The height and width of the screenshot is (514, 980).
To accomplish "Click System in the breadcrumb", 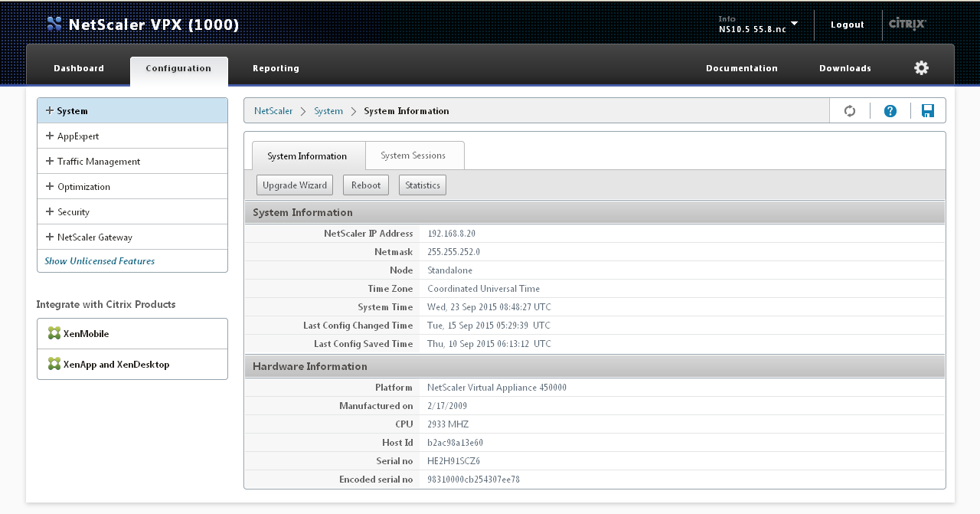I will (328, 111).
